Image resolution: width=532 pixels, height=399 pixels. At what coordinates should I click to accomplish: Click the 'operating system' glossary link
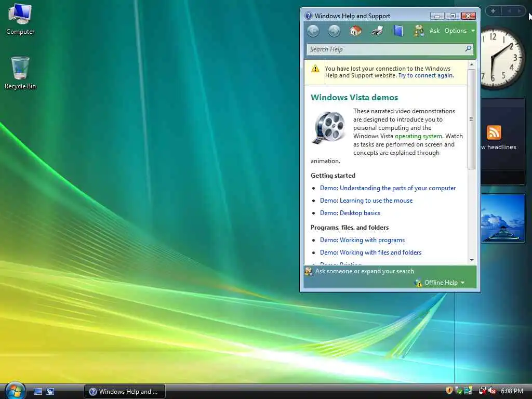(x=418, y=136)
